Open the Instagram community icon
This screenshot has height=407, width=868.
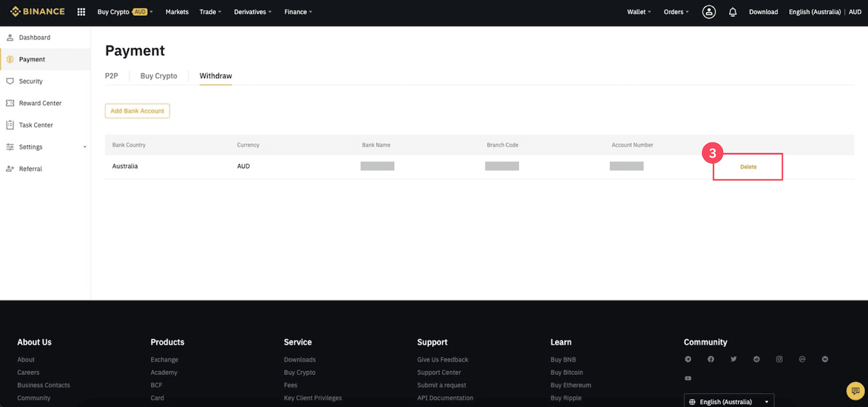pyautogui.click(x=779, y=359)
